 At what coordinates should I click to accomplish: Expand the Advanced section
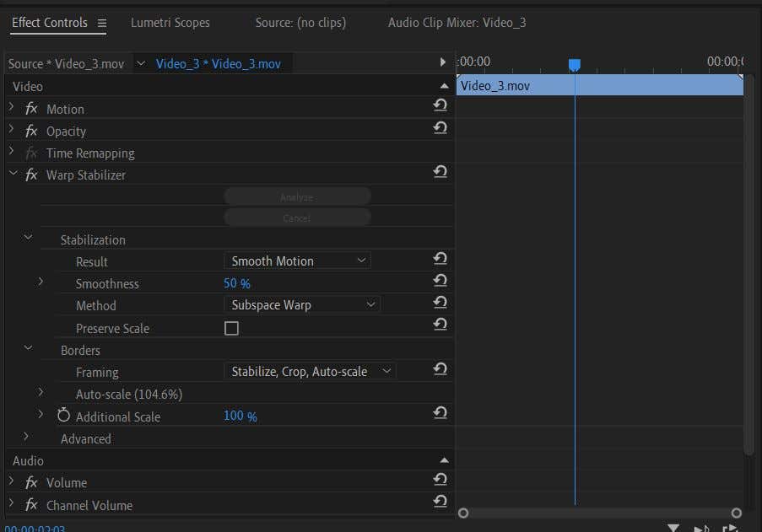pyautogui.click(x=26, y=437)
